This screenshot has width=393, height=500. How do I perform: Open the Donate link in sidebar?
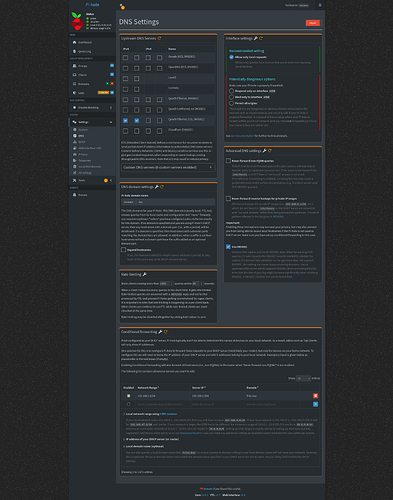pos(92,195)
